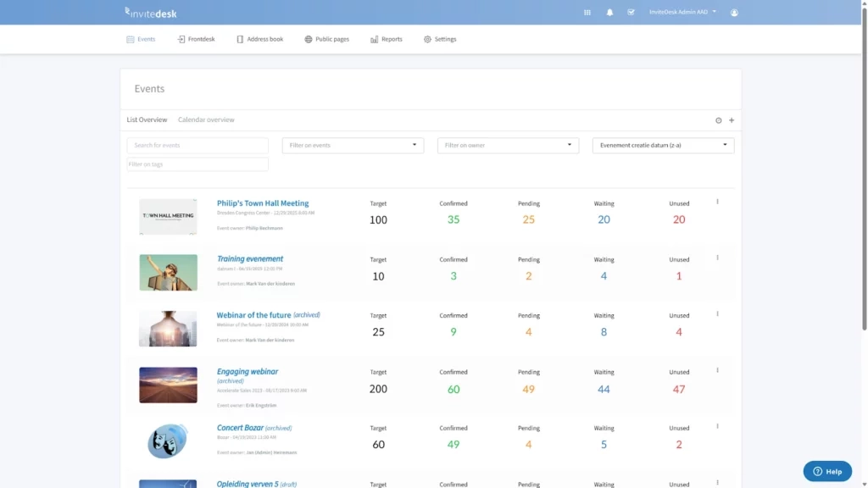Open the Training evenement event

(250, 259)
